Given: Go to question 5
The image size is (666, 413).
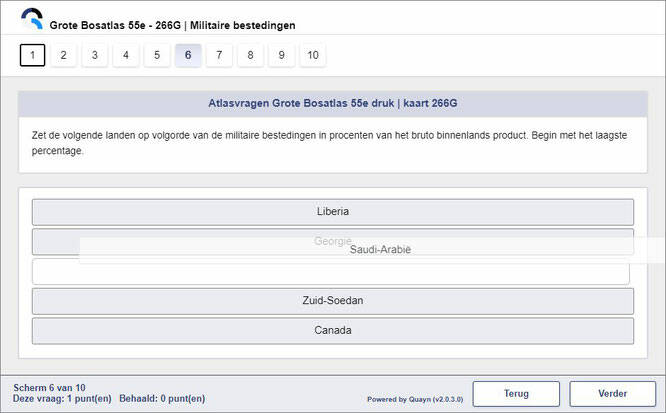Looking at the screenshot, I should pyautogui.click(x=157, y=55).
